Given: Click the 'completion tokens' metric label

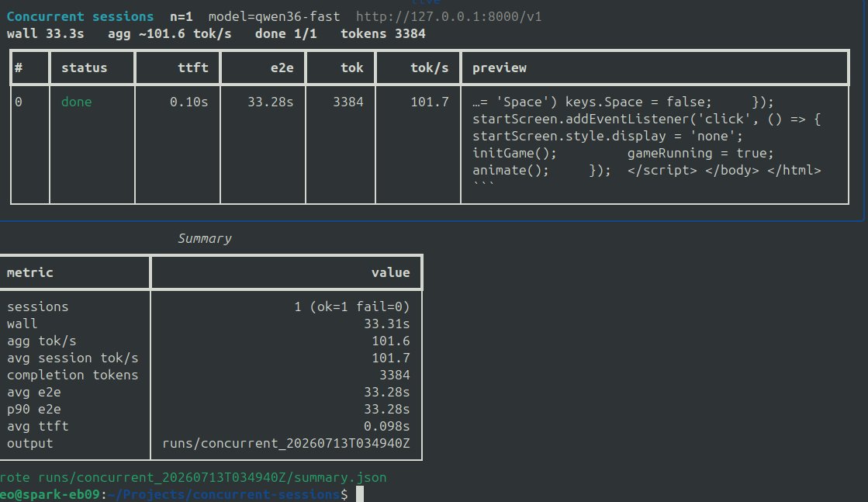Looking at the screenshot, I should (72, 376).
